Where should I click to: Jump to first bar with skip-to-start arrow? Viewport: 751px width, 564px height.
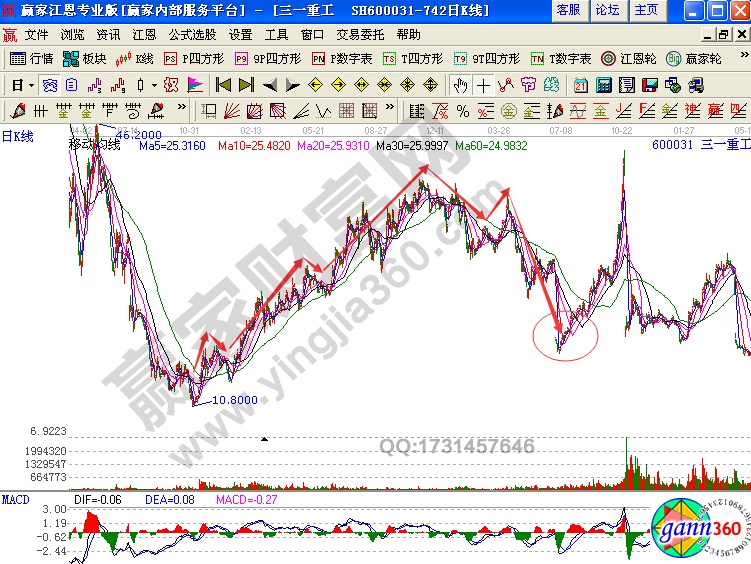point(223,85)
